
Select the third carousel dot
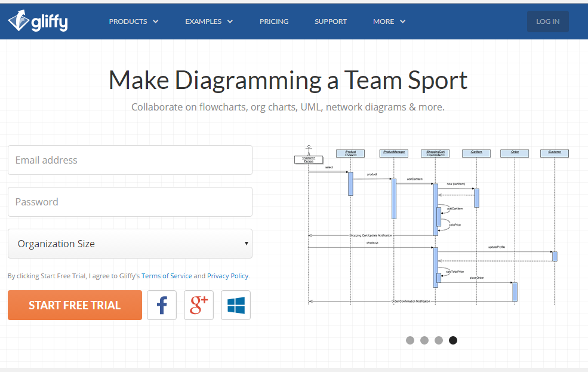[x=439, y=340]
